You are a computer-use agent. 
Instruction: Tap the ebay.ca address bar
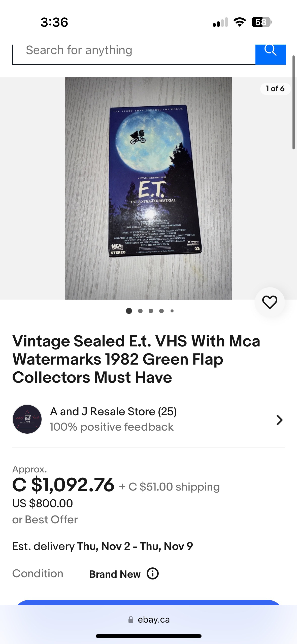(149, 619)
